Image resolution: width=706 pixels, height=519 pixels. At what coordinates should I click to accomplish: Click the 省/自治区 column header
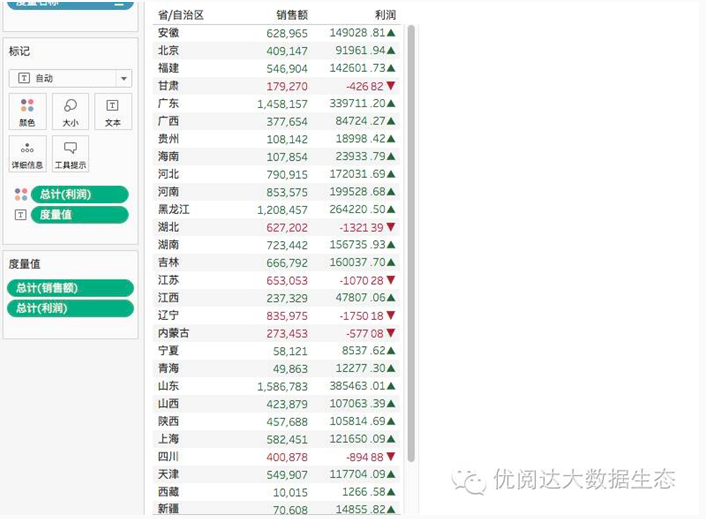[x=181, y=15]
